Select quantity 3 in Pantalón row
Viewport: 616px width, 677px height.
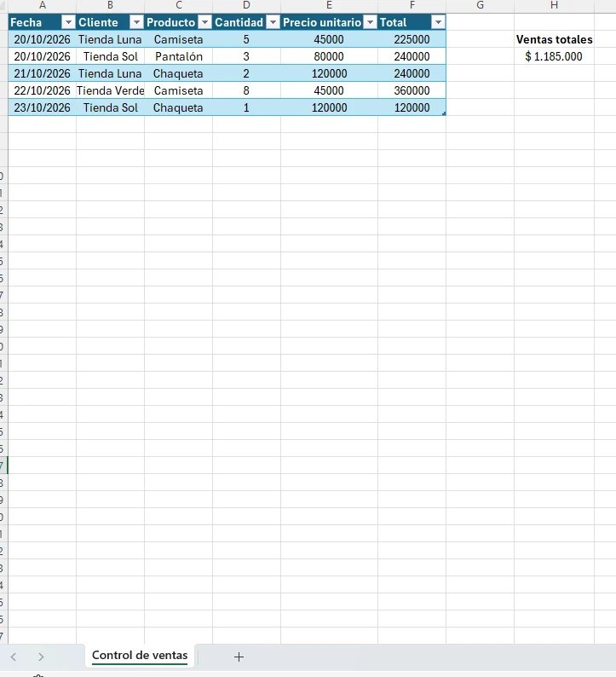[x=247, y=56]
